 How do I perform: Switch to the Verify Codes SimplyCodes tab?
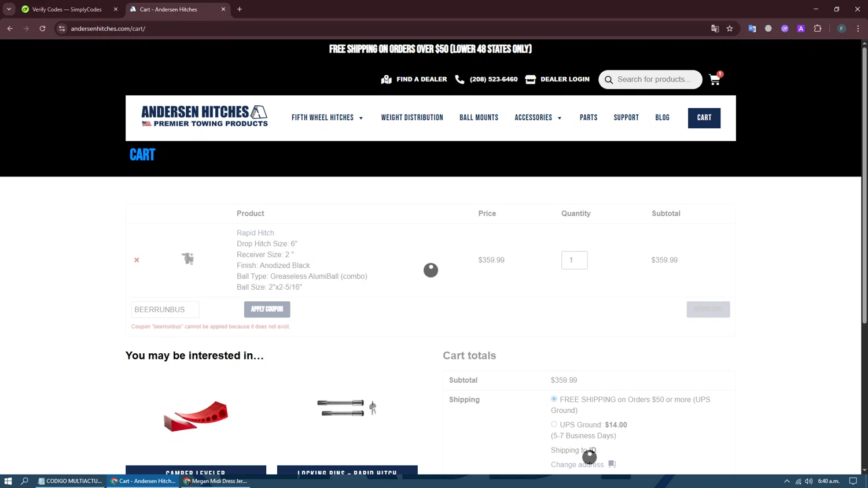coord(67,9)
